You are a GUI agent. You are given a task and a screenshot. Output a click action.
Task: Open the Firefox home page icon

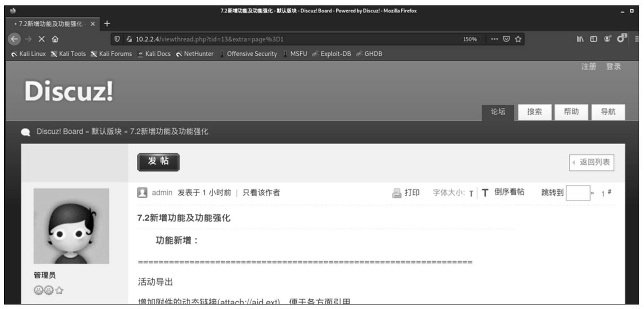(55, 39)
